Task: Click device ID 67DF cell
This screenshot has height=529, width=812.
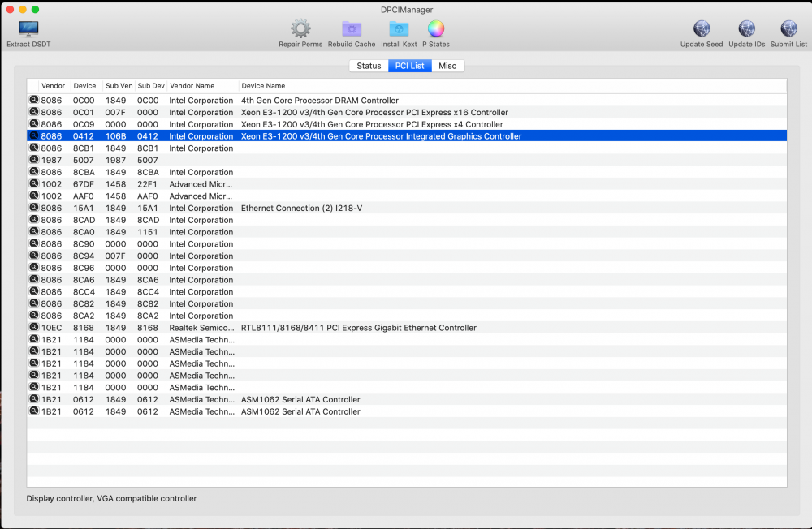Action: [x=84, y=184]
